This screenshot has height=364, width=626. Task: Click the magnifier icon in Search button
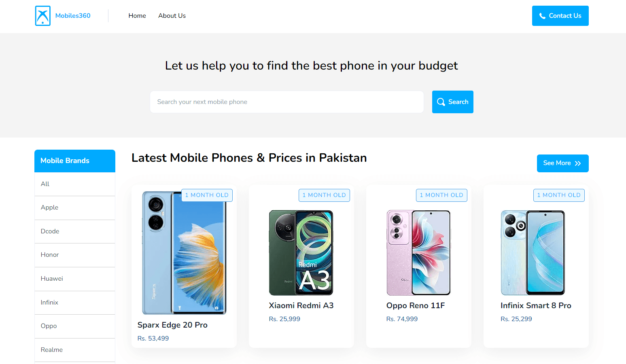441,102
